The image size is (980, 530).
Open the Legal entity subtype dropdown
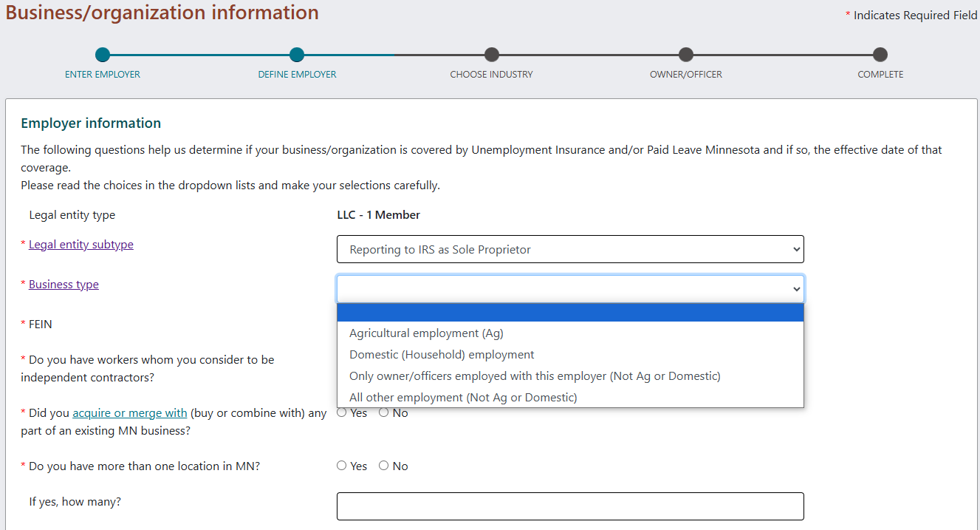click(x=570, y=249)
